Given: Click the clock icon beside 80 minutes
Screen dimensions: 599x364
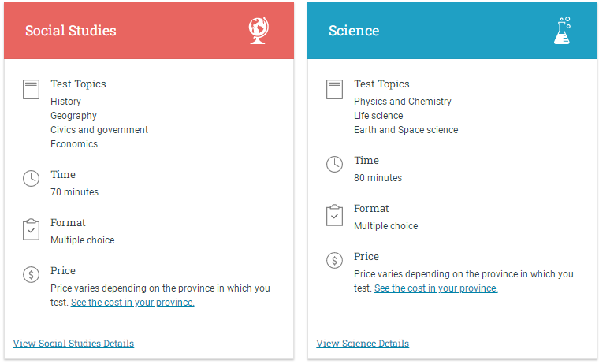Looking at the screenshot, I should (334, 164).
